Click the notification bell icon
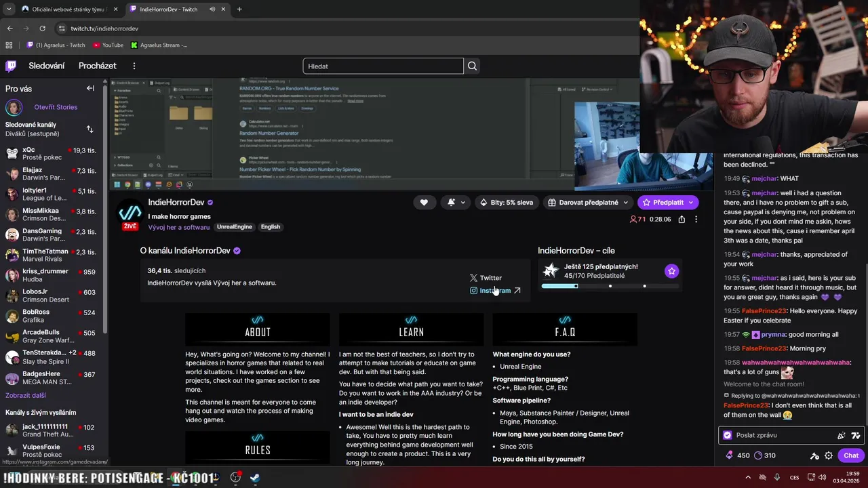868x488 pixels. click(x=451, y=202)
